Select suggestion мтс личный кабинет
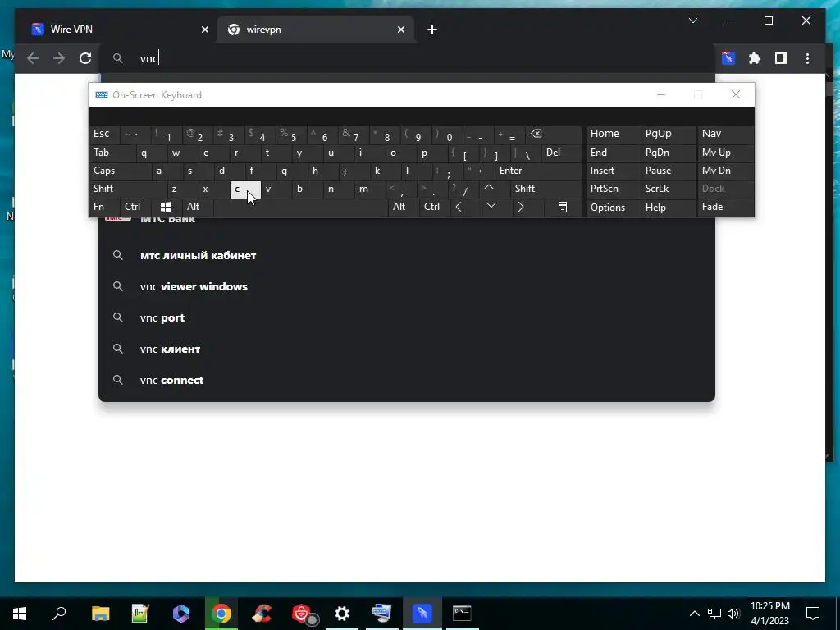The width and height of the screenshot is (840, 630). tap(407, 256)
